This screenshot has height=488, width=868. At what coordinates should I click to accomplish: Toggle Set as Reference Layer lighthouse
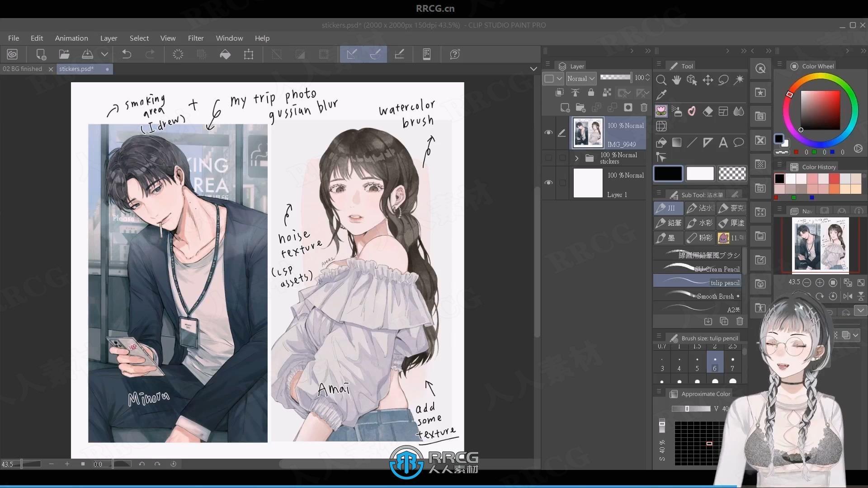[x=575, y=93]
